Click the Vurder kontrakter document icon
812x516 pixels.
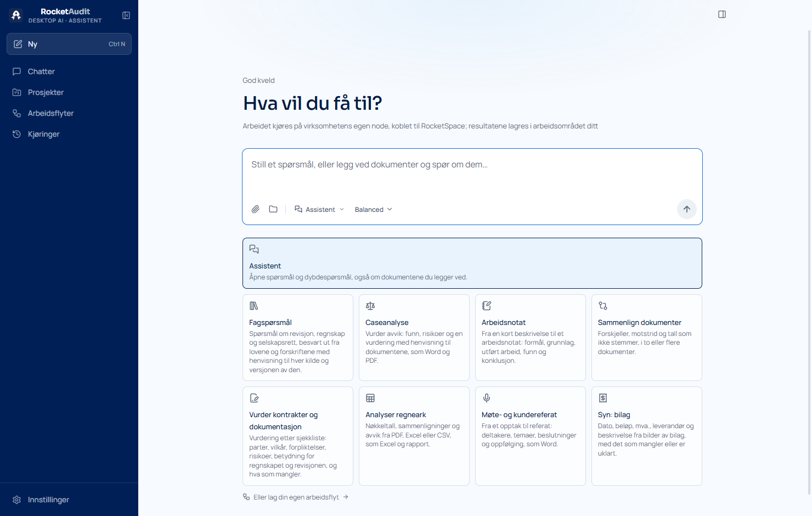pyautogui.click(x=254, y=398)
